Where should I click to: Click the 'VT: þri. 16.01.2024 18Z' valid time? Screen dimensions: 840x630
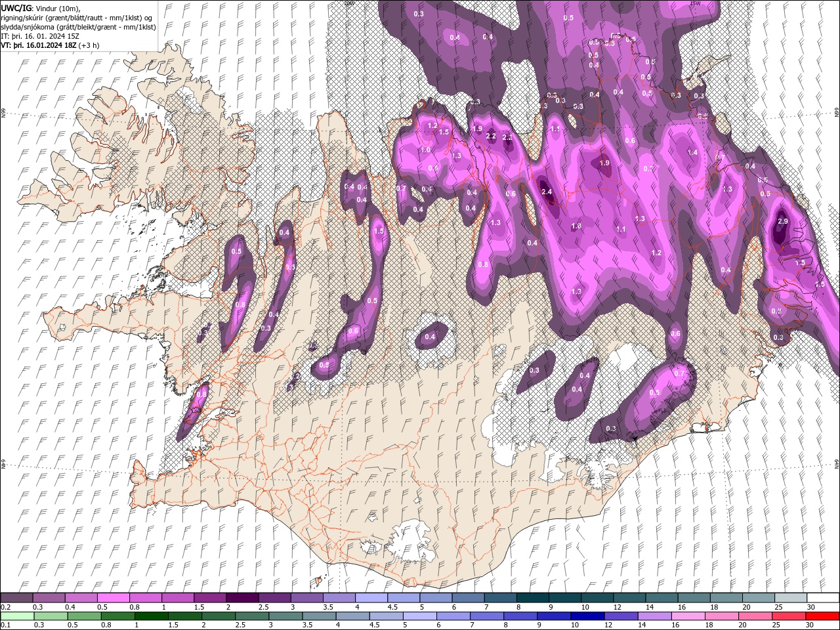pyautogui.click(x=39, y=45)
